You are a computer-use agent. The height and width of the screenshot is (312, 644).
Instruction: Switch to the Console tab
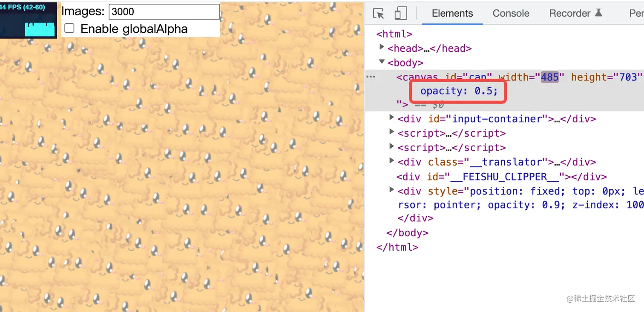(x=511, y=13)
